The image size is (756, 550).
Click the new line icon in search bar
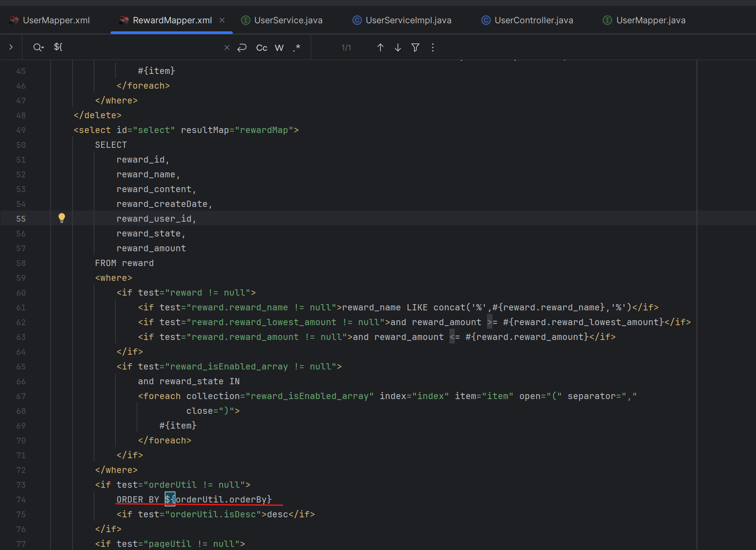(x=242, y=47)
